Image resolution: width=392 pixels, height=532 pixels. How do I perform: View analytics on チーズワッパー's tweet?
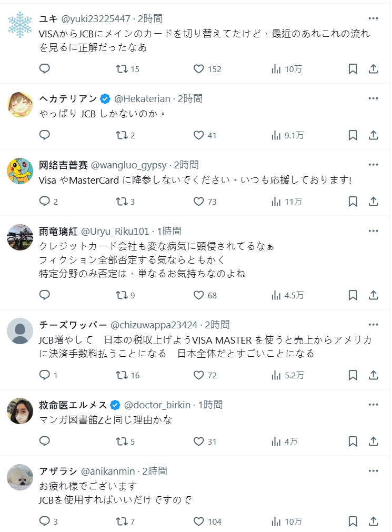276,375
